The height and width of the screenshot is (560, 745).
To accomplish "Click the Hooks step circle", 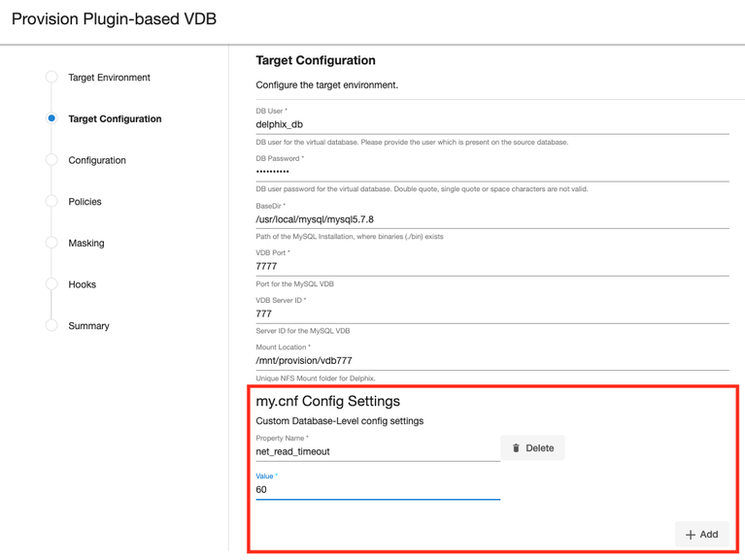I will click(x=51, y=284).
